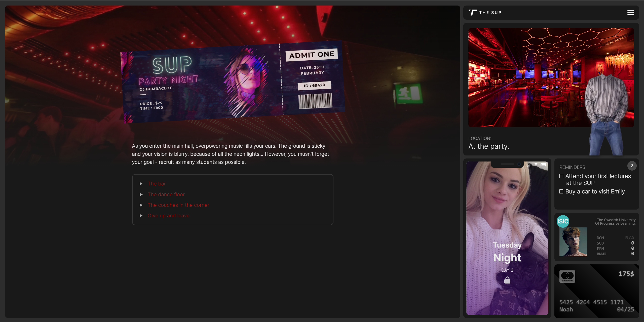This screenshot has height=322, width=644.
Task: Click the SUP Party Night ticket image
Action: pos(233,82)
